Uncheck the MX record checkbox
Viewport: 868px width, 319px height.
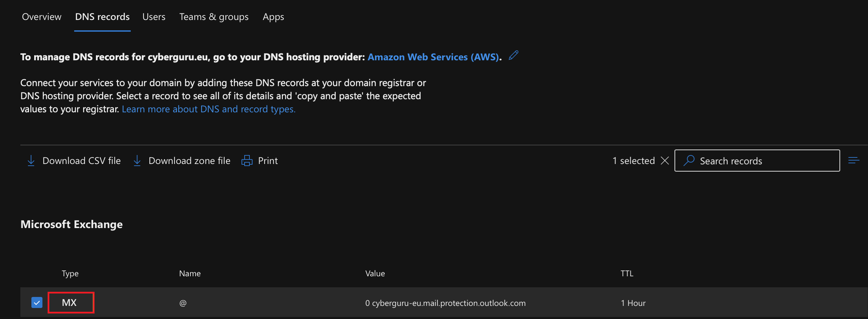click(37, 302)
